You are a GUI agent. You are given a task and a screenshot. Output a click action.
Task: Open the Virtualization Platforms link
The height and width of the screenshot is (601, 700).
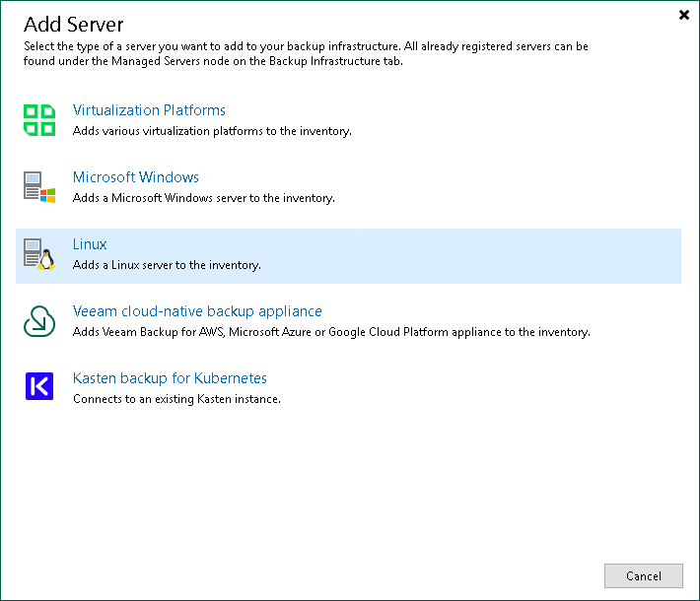click(x=149, y=110)
